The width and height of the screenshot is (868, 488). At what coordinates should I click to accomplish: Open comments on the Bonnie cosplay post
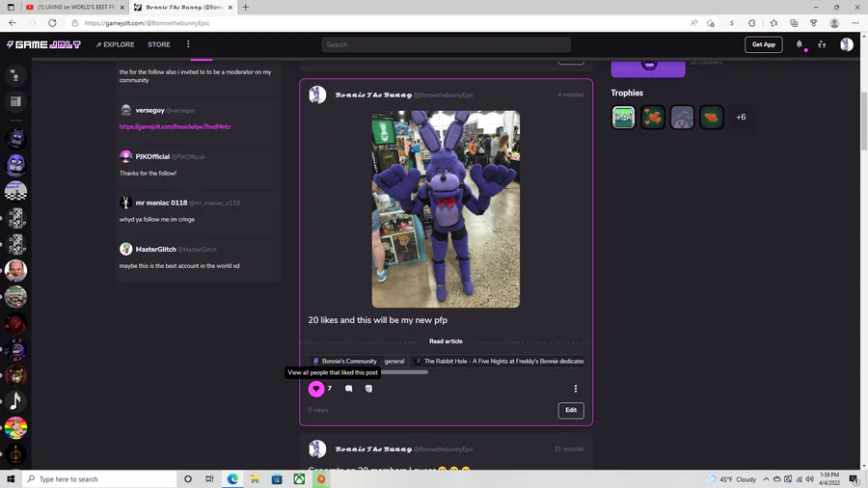pyautogui.click(x=349, y=389)
